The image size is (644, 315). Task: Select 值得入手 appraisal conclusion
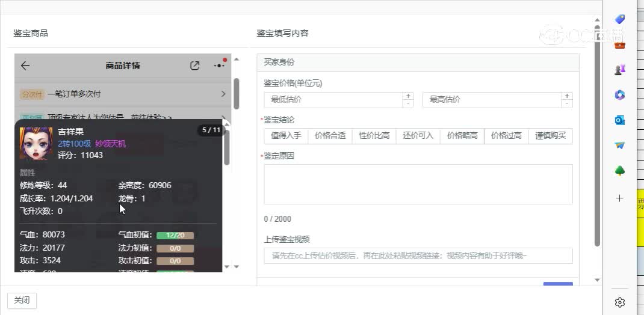(286, 136)
